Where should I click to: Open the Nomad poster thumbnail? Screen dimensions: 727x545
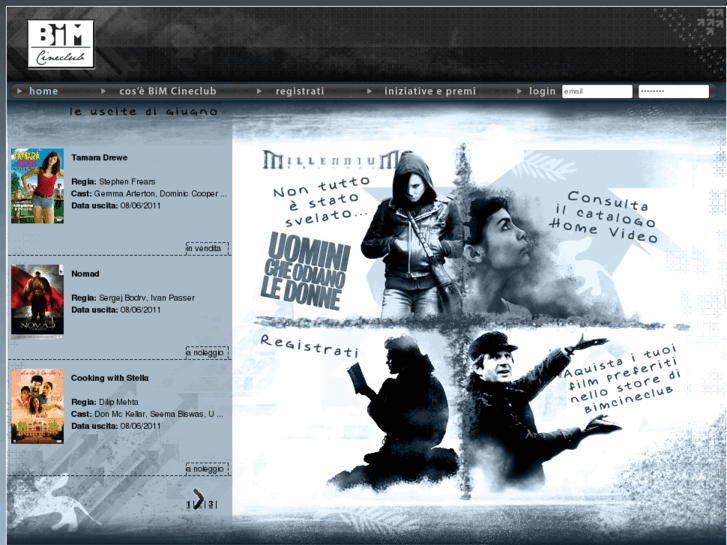(x=38, y=300)
